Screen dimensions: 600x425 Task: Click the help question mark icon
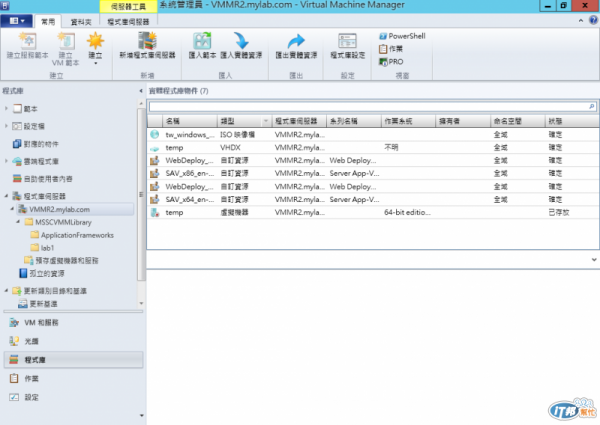(x=593, y=20)
